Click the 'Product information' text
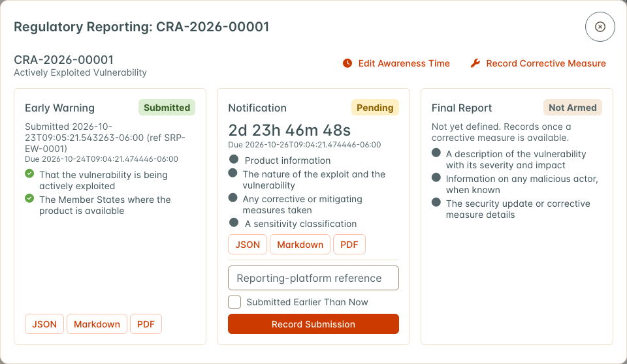 coord(287,160)
